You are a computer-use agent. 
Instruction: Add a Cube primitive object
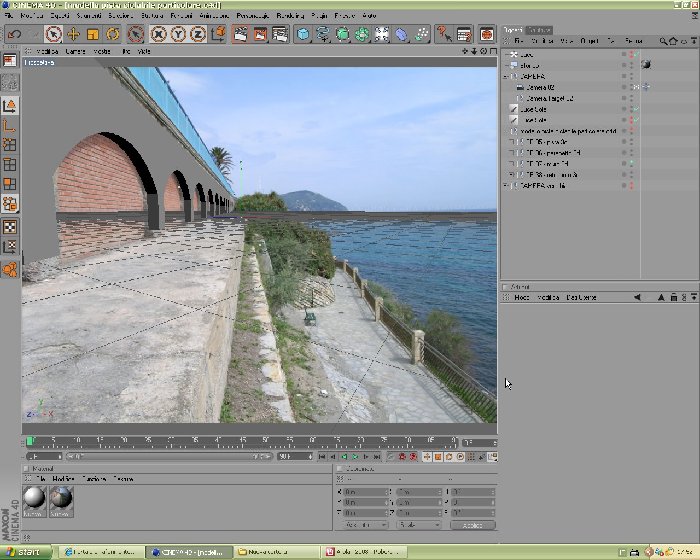(x=303, y=34)
